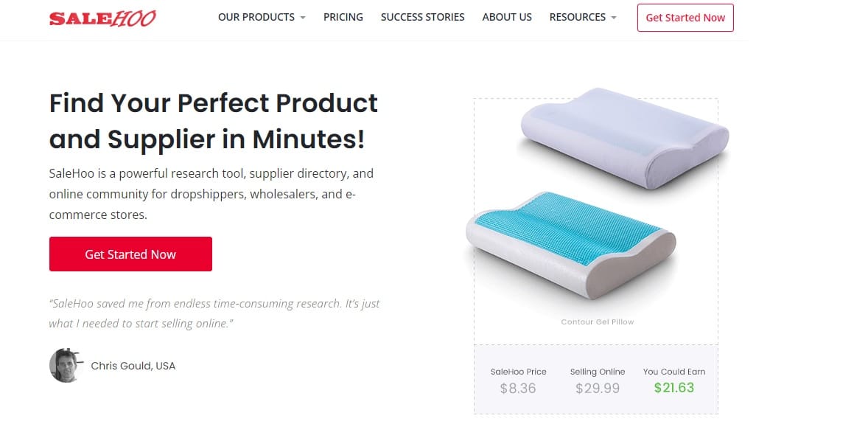Image resolution: width=868 pixels, height=438 pixels.
Task: Open the Resources menu label
Action: point(578,17)
